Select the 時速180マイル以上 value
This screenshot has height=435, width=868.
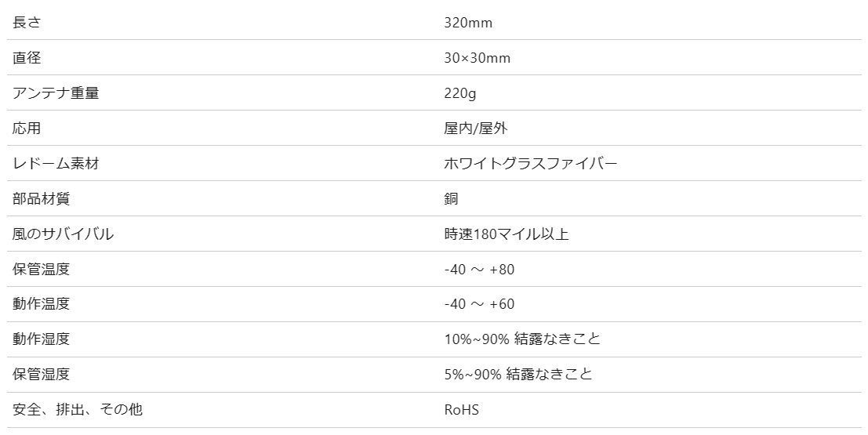pyautogui.click(x=506, y=234)
